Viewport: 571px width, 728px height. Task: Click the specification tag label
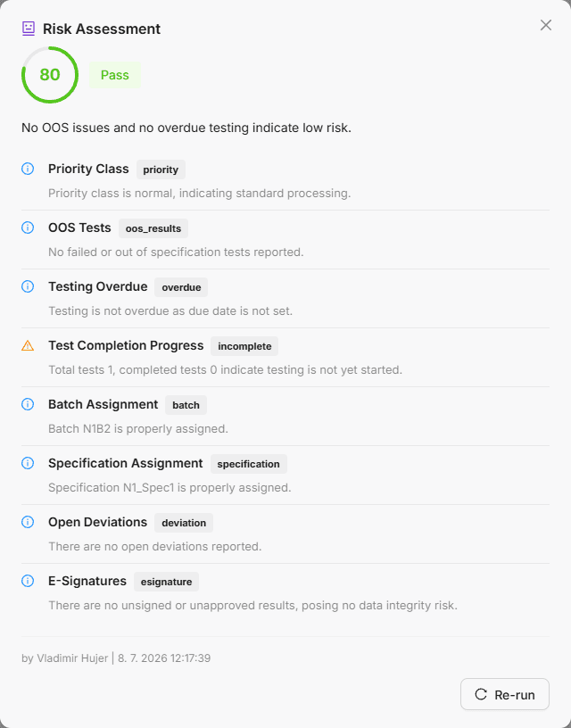click(x=248, y=464)
